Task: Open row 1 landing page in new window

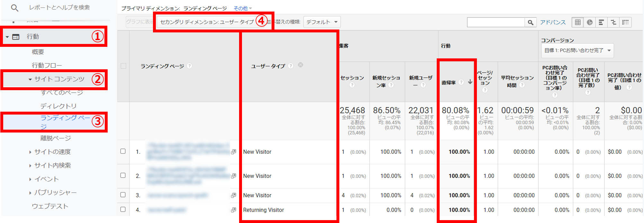Action: click(234, 151)
